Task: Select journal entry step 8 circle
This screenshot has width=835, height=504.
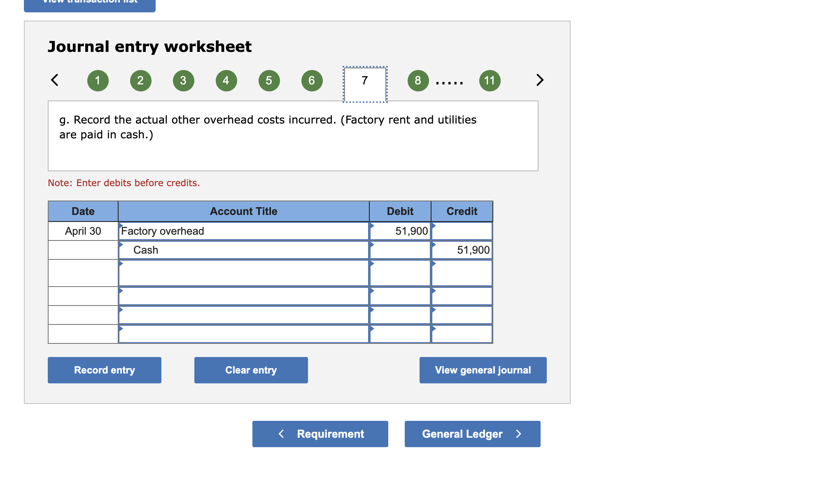Action: [418, 81]
